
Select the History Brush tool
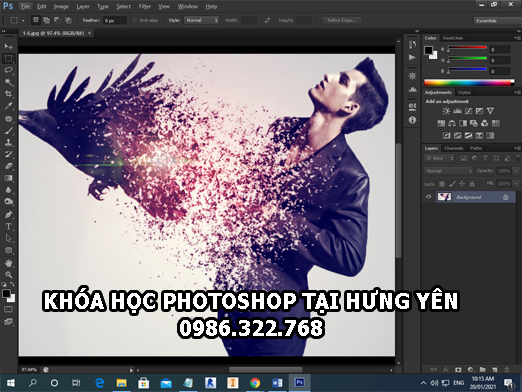coord(9,154)
